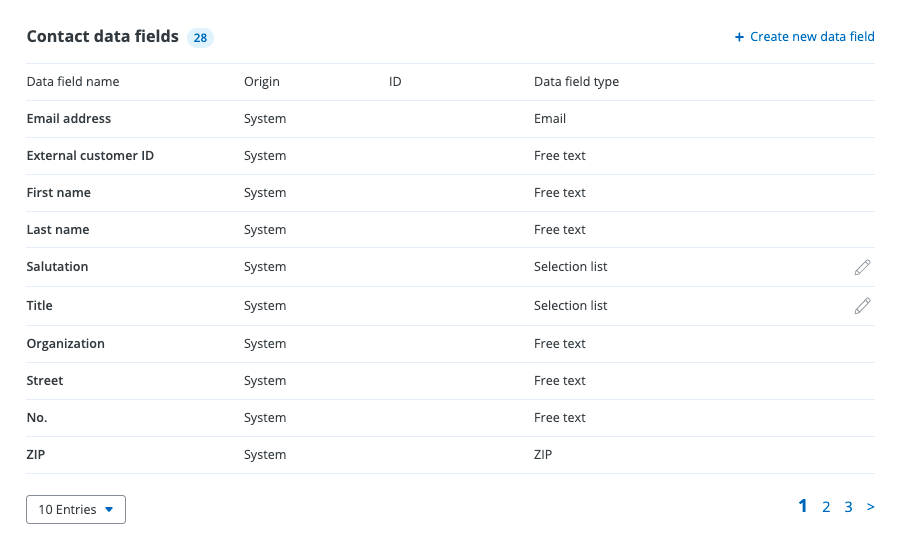
Task: Click the ID column header
Action: pos(395,82)
